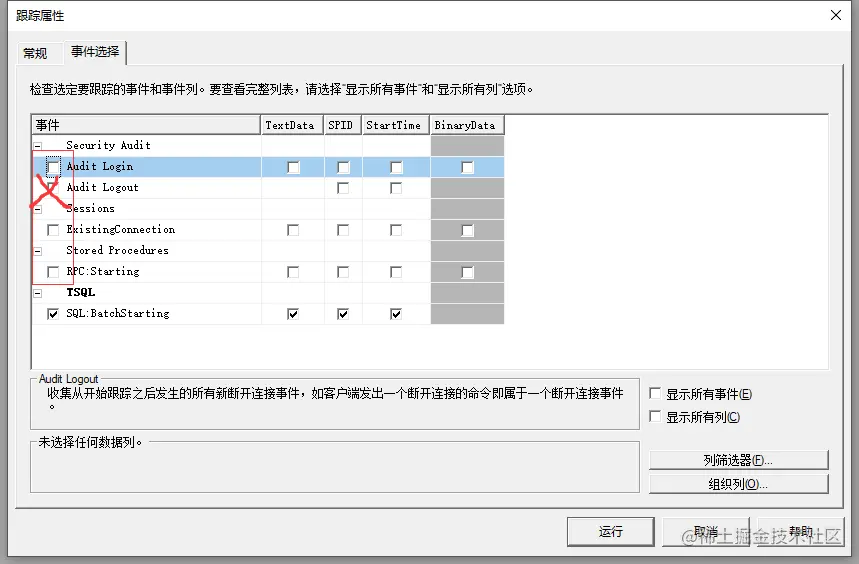The height and width of the screenshot is (564, 859).
Task: Enable StartTime for RPC:Starting
Action: click(396, 272)
